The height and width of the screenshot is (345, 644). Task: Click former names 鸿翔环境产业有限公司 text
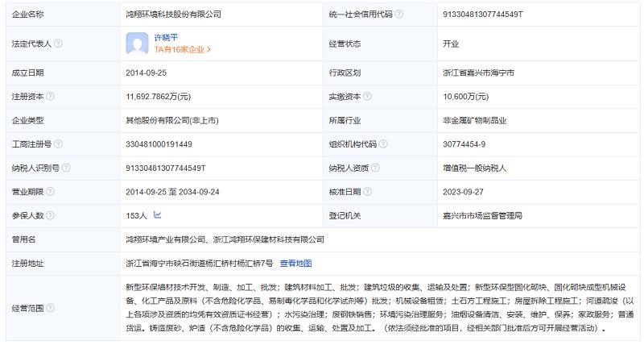(165, 239)
